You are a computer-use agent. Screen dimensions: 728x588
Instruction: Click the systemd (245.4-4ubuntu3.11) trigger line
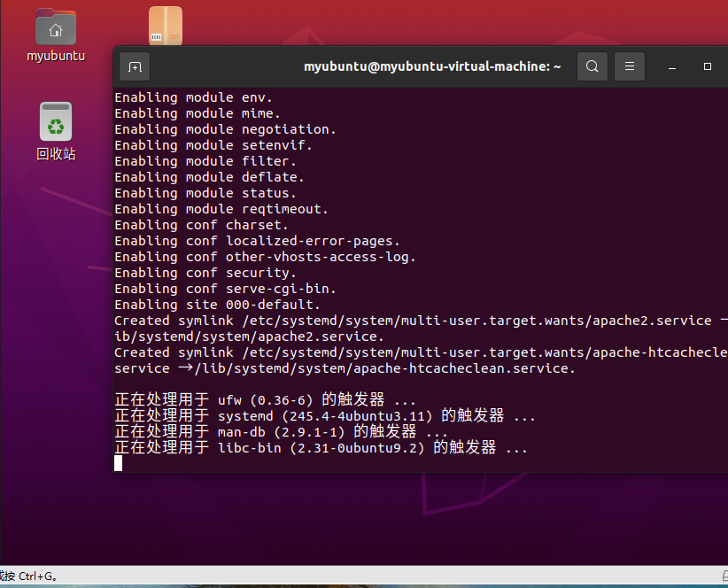[325, 415]
